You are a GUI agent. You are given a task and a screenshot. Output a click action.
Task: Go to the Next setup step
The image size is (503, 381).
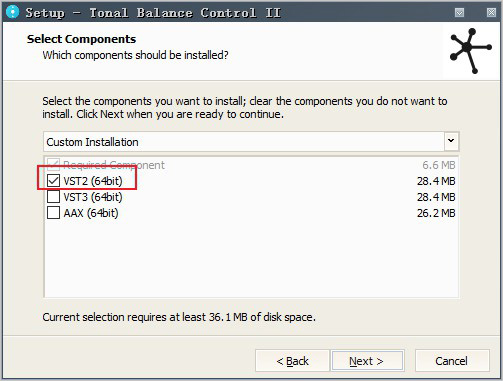pyautogui.click(x=367, y=361)
